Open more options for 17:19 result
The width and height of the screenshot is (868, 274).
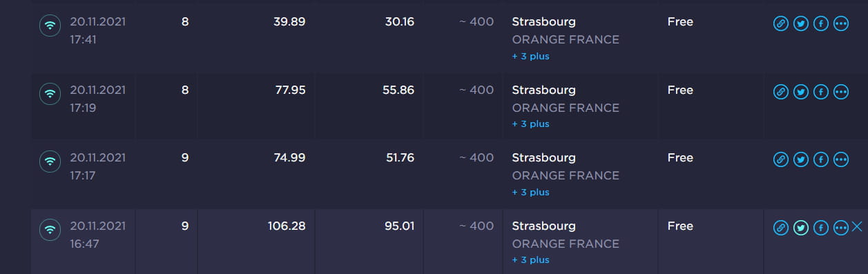point(841,91)
